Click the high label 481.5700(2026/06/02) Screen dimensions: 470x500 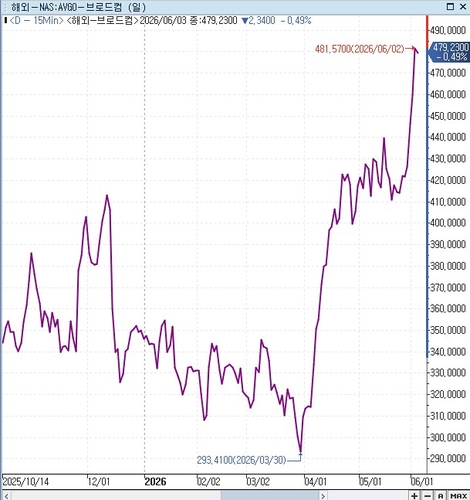[359, 49]
